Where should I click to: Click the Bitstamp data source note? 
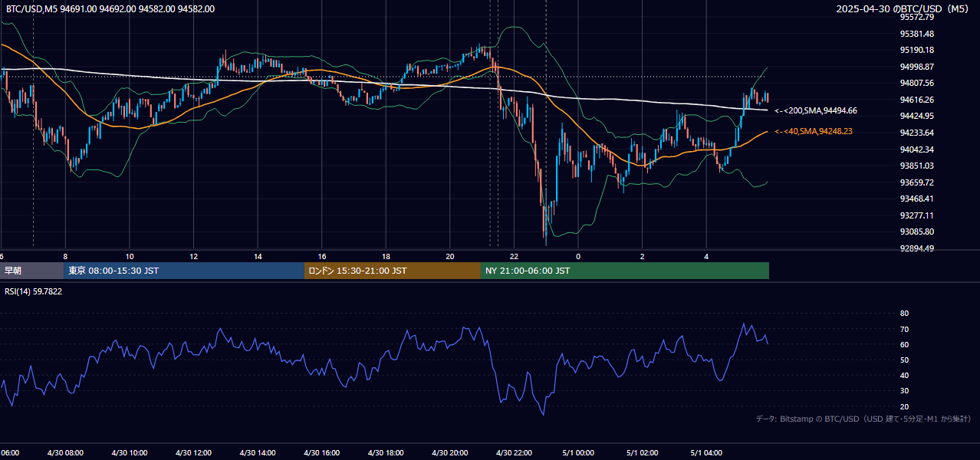click(x=863, y=419)
